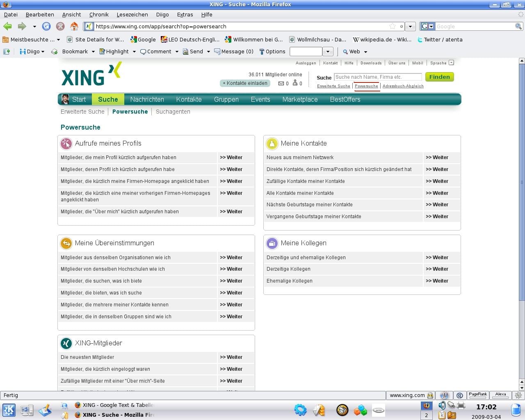Switch to the Gruppen tab

[x=226, y=99]
